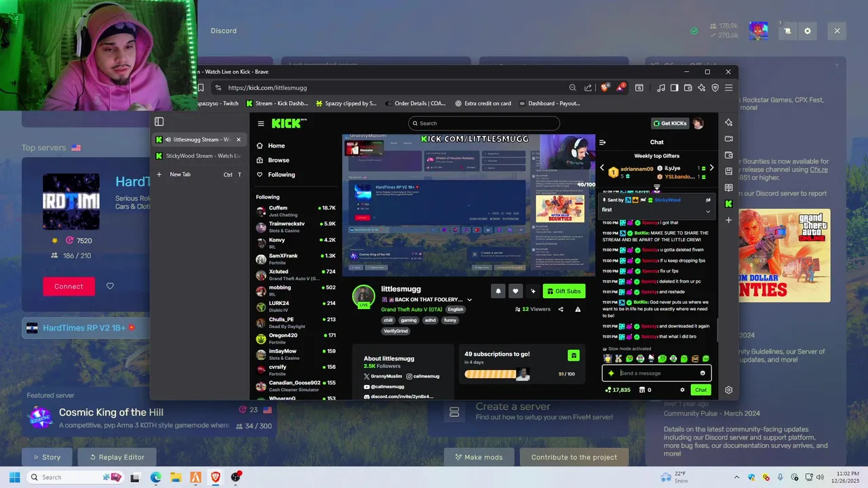
Task: Add a site to Brave side panel
Action: (x=728, y=220)
